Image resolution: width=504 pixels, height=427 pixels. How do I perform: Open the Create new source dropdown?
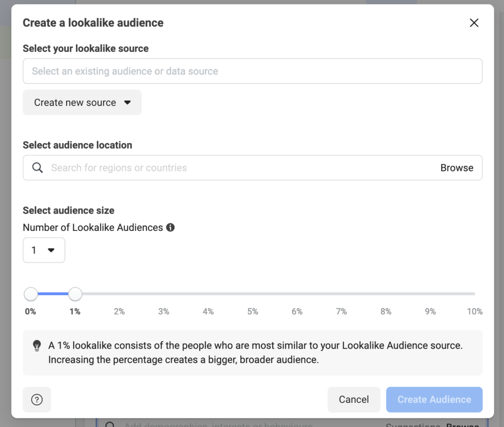82,102
